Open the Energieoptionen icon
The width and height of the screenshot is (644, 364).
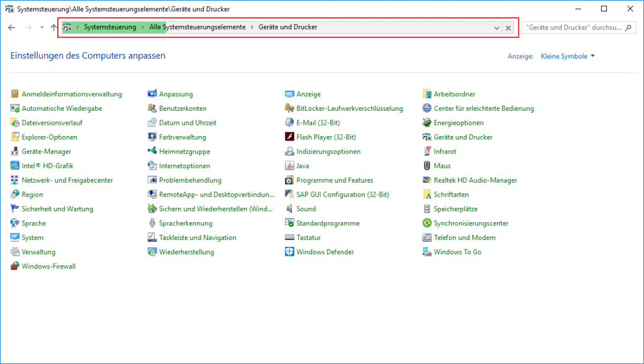[427, 123]
